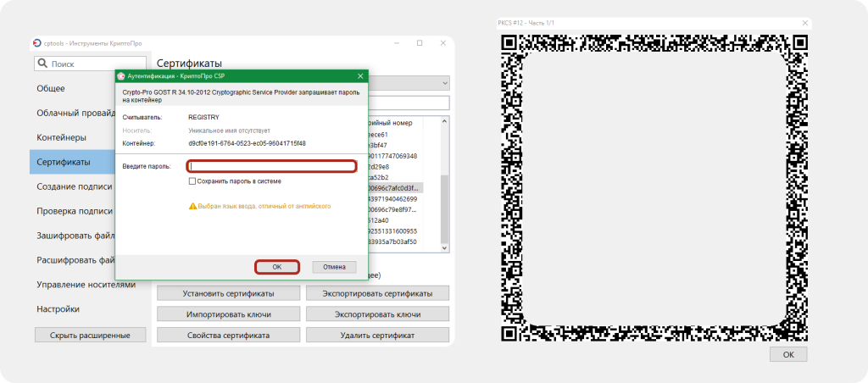Enable the save password in system checkbox
Image resolution: width=868 pixels, height=383 pixels.
point(192,181)
